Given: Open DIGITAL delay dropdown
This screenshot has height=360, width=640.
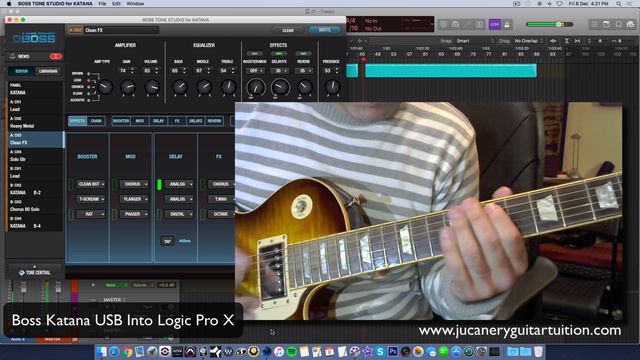Looking at the screenshot, I should (x=179, y=214).
